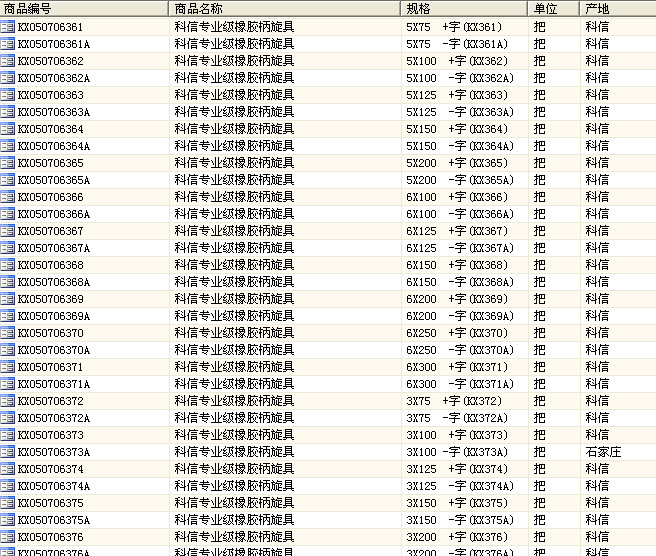Click spec cell 5X75 -字 (KX361A)

[x=457, y=44]
